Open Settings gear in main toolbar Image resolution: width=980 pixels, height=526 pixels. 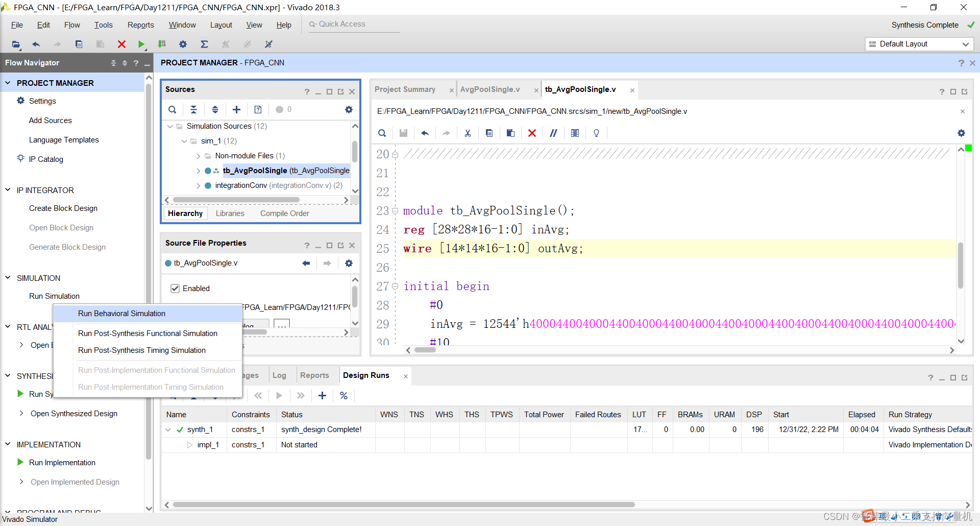[x=183, y=44]
